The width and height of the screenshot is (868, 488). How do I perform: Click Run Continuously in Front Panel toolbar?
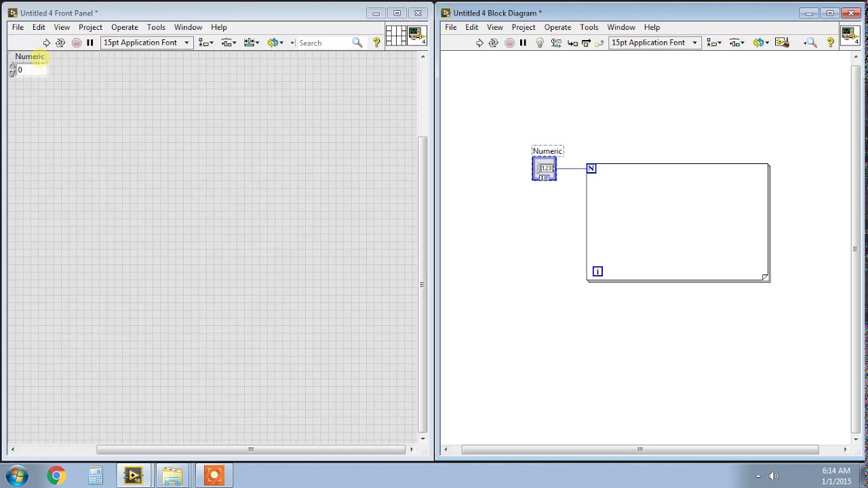coord(60,43)
